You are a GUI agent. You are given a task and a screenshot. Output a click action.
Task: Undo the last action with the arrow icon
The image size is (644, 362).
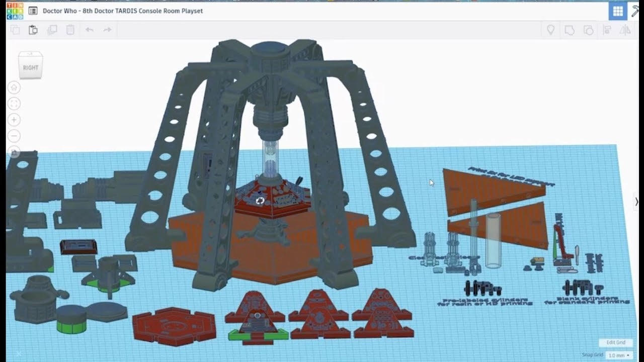[x=89, y=30]
